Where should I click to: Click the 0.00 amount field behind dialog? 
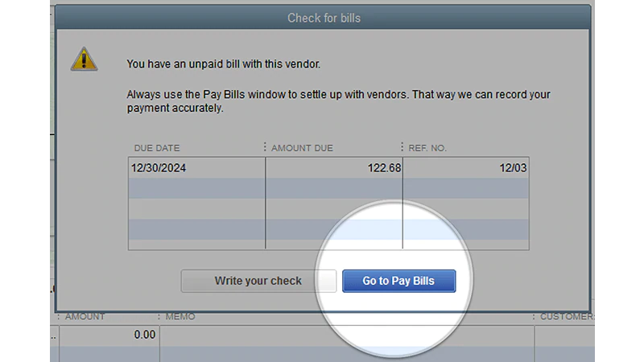pos(109,335)
